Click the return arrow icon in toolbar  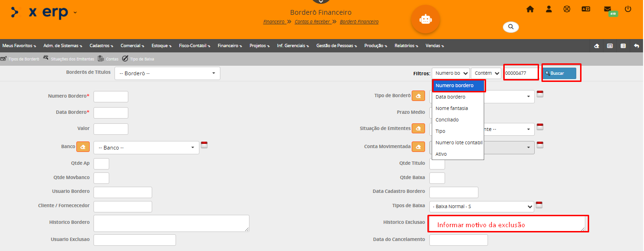click(x=636, y=46)
